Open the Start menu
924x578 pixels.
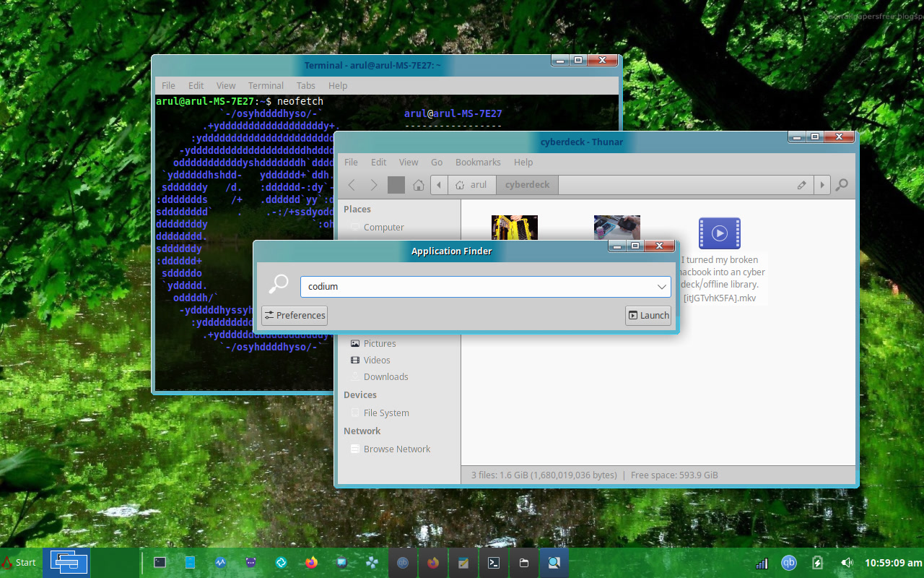pyautogui.click(x=19, y=562)
